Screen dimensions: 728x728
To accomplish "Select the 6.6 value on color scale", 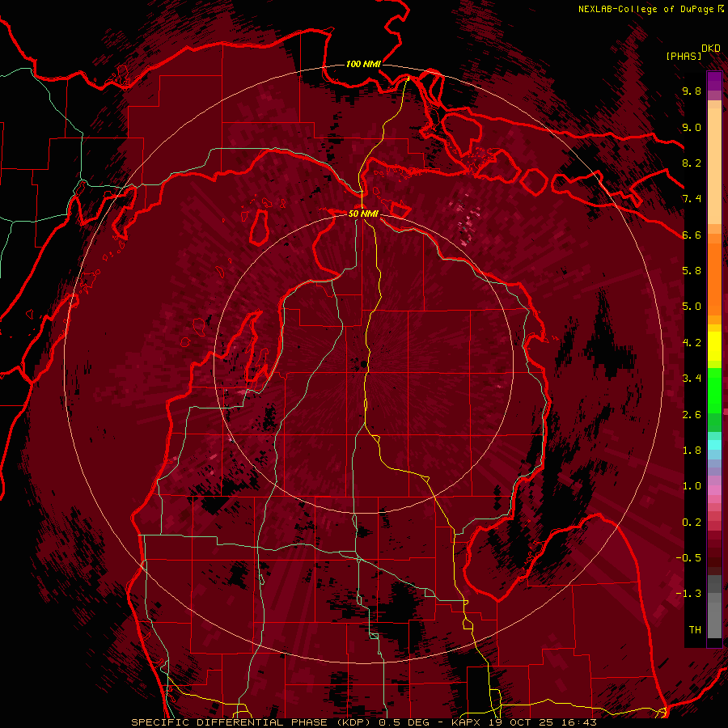I will [692, 235].
